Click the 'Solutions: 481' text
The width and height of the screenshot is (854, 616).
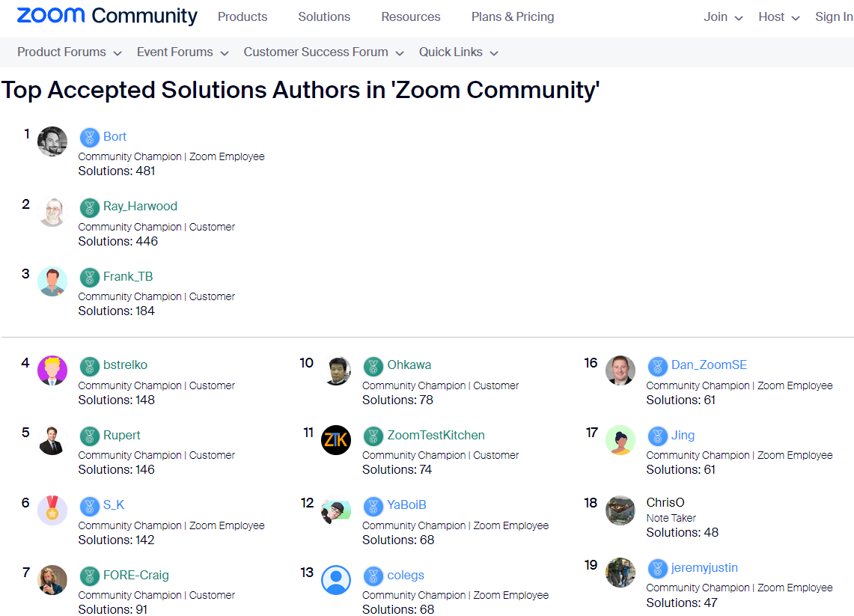point(117,171)
